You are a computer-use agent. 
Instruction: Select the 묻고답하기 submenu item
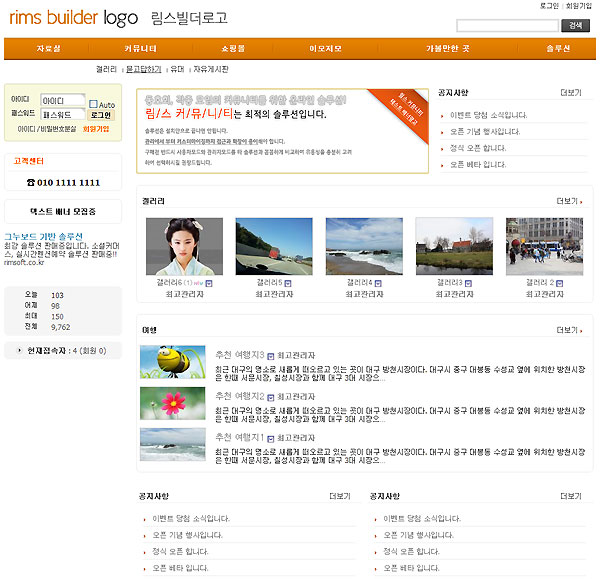[144, 69]
